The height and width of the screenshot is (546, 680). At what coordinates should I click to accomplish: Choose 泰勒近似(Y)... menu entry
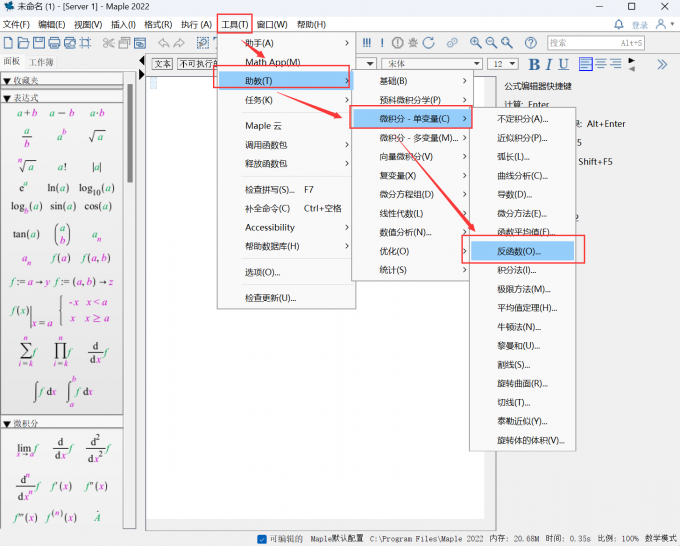pos(522,421)
